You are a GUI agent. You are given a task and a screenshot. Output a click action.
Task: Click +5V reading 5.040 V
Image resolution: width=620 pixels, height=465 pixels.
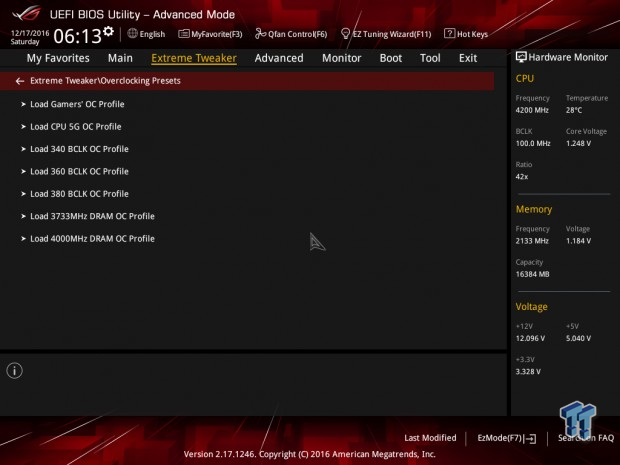tap(578, 338)
